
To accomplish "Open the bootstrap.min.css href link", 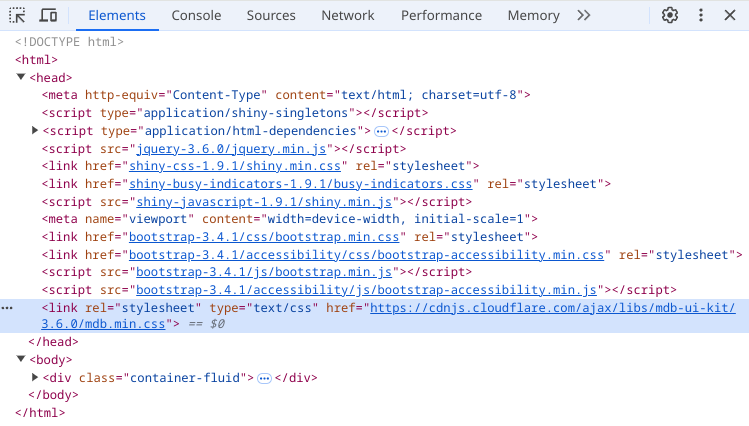I will [x=265, y=237].
